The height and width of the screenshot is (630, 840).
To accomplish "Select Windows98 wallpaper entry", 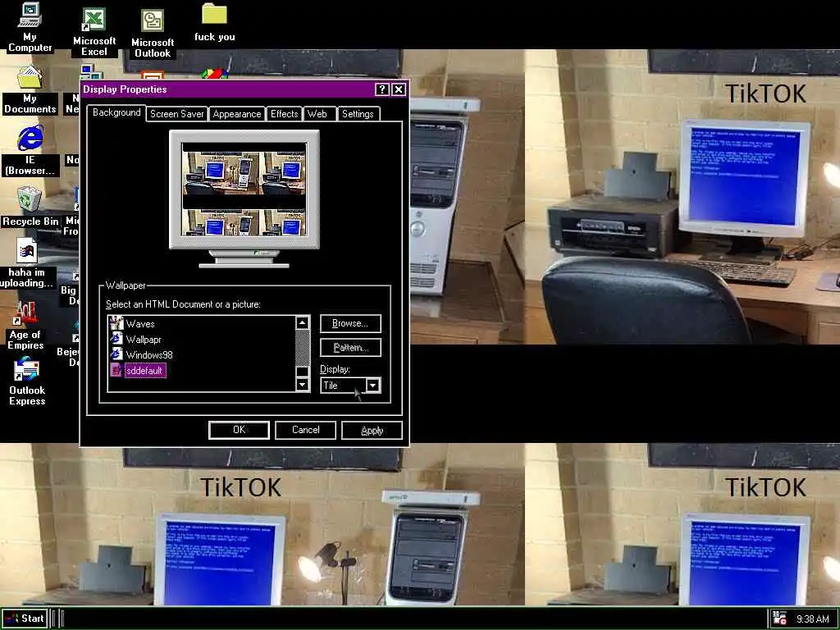I will tap(149, 354).
